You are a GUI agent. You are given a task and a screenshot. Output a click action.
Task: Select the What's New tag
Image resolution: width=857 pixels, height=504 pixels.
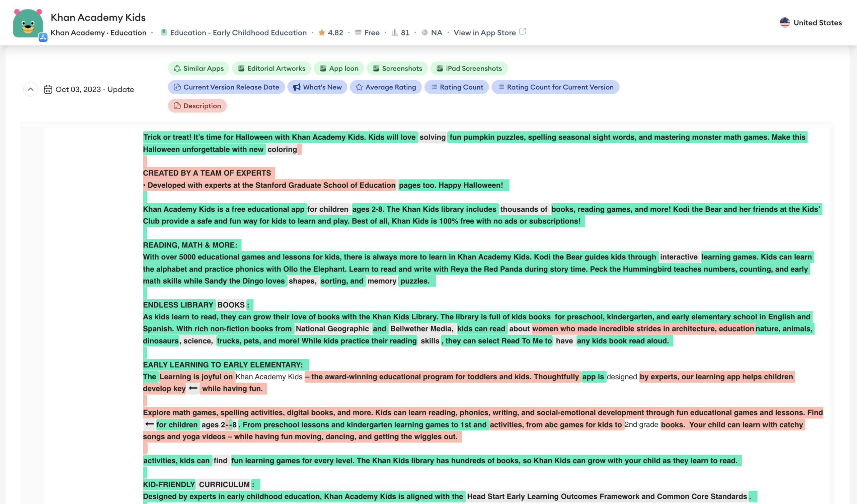pos(317,87)
